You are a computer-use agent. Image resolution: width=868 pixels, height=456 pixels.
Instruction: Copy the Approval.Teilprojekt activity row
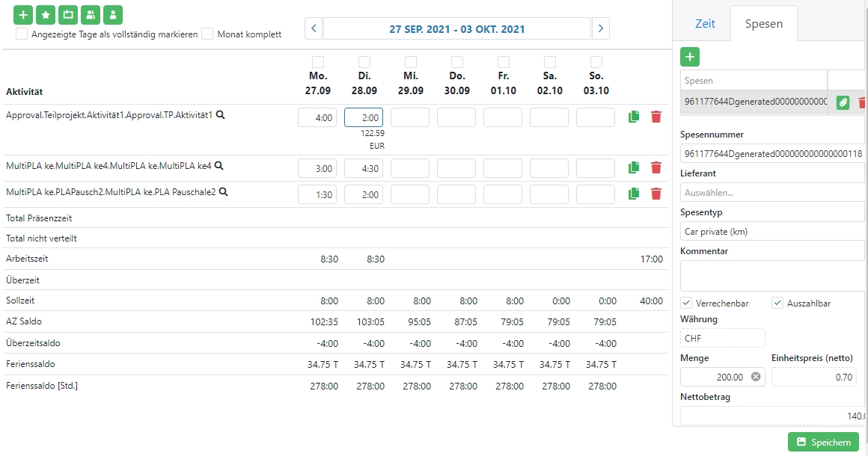634,117
